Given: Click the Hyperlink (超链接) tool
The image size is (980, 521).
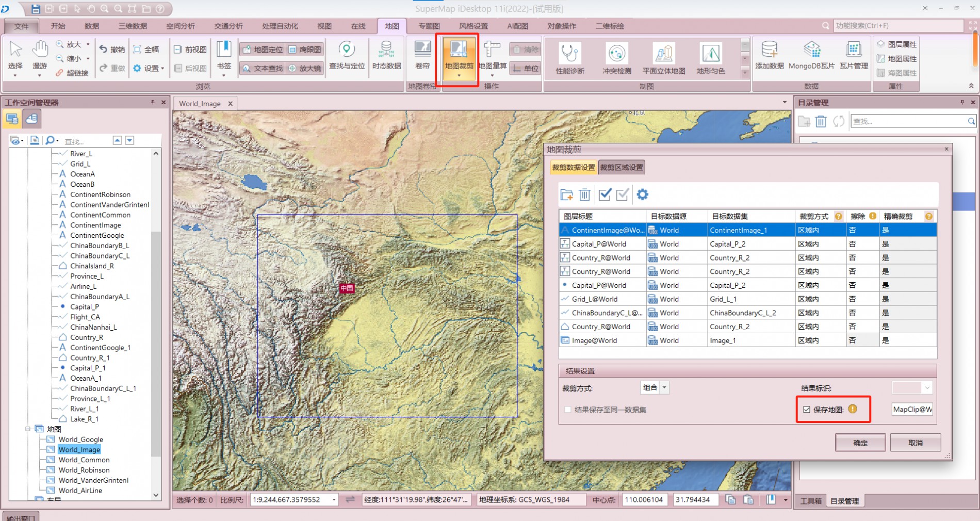Looking at the screenshot, I should [72, 73].
